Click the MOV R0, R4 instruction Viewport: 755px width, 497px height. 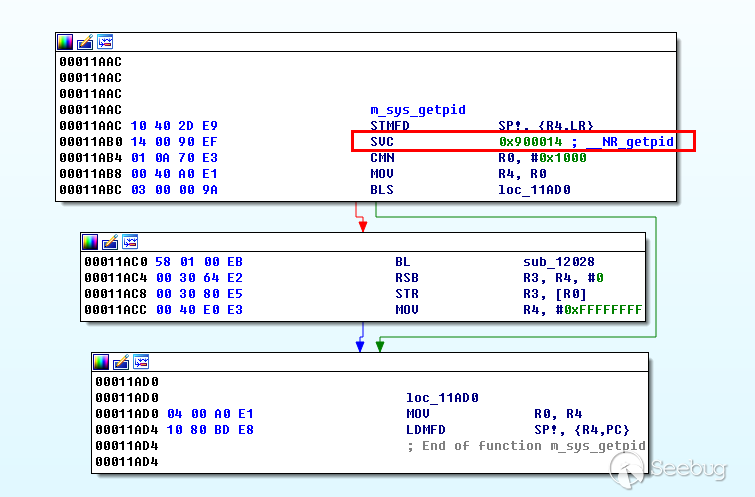pyautogui.click(x=495, y=414)
